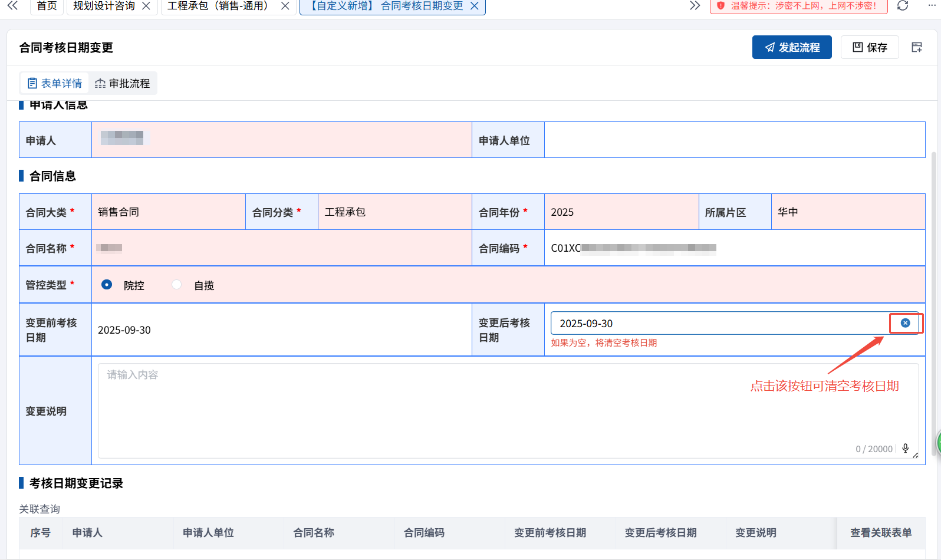Click the 发起流程 button
Screen dimensions: 941x560
(x=791, y=47)
